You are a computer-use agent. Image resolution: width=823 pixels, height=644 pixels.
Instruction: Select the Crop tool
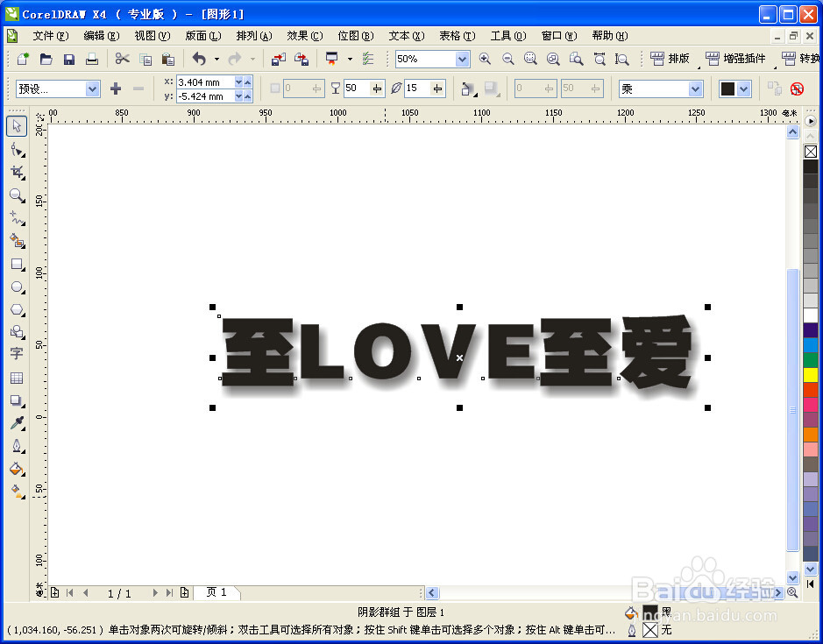click(x=17, y=172)
